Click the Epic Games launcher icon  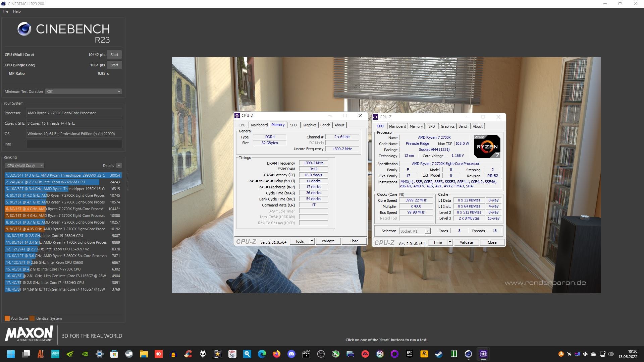pos(409,354)
